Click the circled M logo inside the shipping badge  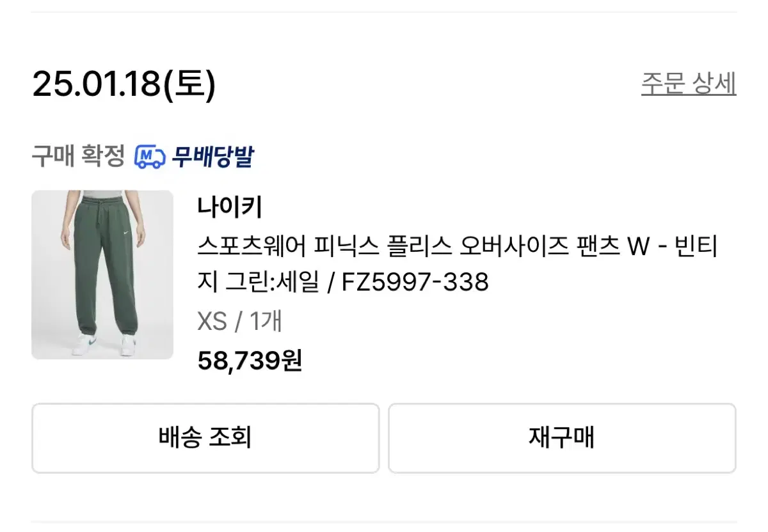pyautogui.click(x=148, y=155)
